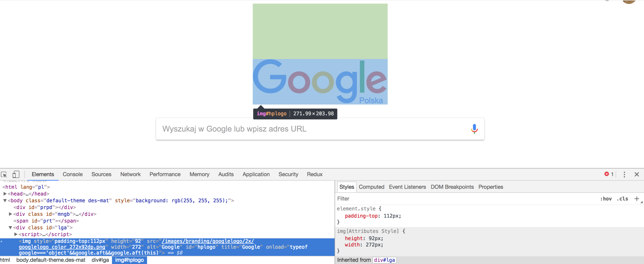Open the Redux tab
This screenshot has height=264, width=644.
coord(315,174)
